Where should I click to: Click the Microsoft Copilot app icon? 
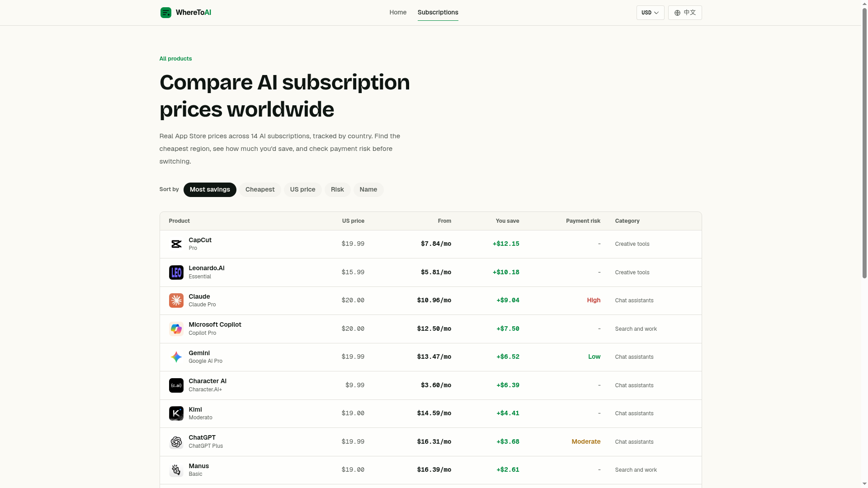coord(176,329)
